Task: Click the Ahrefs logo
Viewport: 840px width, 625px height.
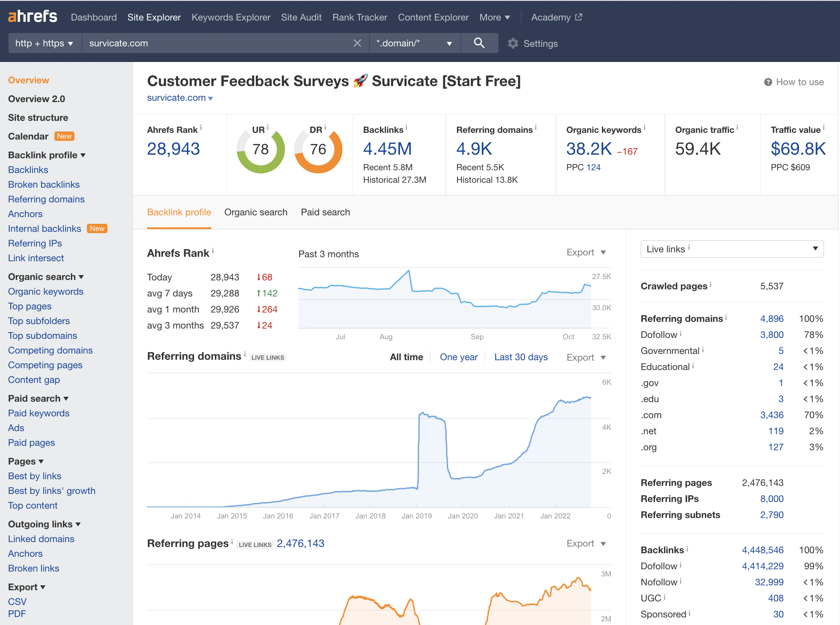Action: pos(33,17)
